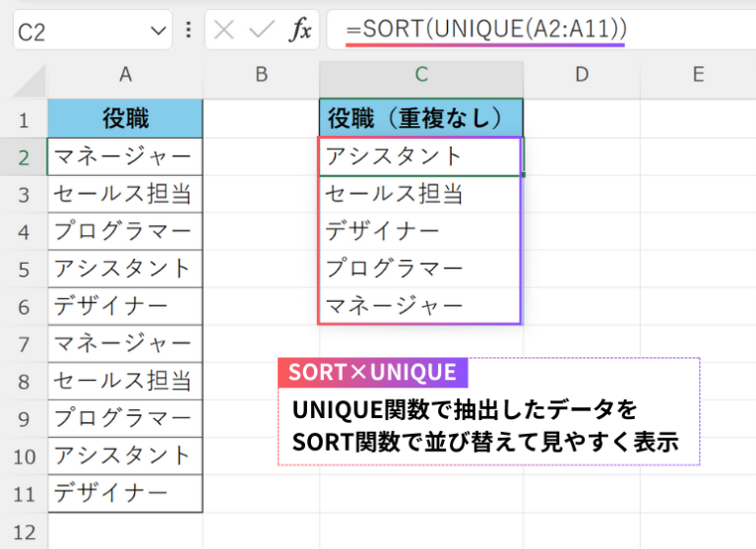The height and width of the screenshot is (549, 756).
Task: Click the three-dot handle beside Name Box
Action: coord(189,30)
